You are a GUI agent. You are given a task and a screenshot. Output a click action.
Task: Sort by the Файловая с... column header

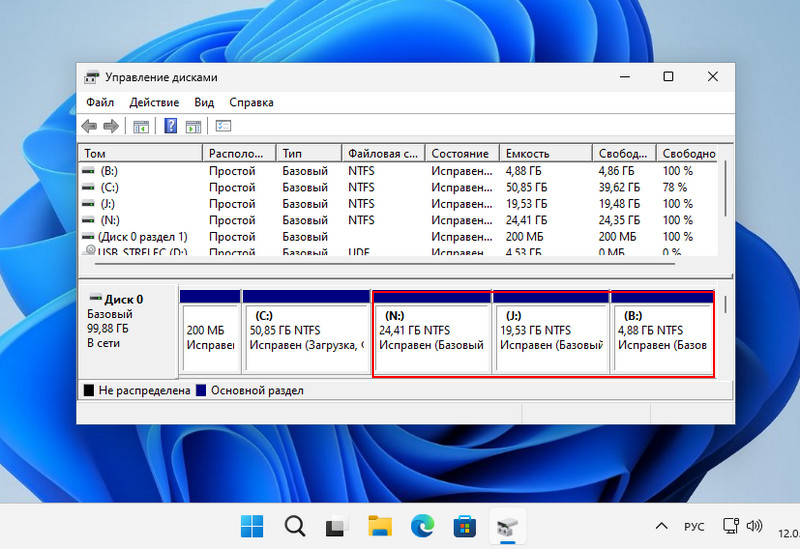tap(384, 153)
